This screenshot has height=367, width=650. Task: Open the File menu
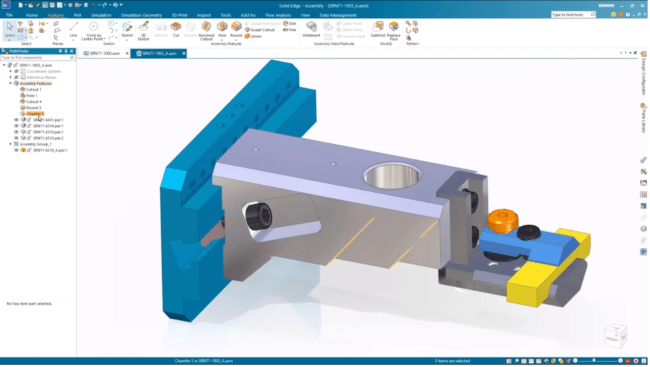click(x=9, y=15)
